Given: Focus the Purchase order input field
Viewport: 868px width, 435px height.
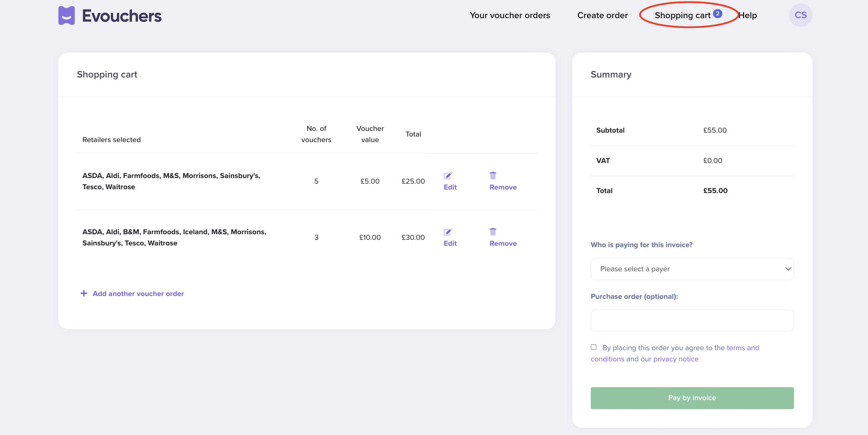Looking at the screenshot, I should point(692,320).
